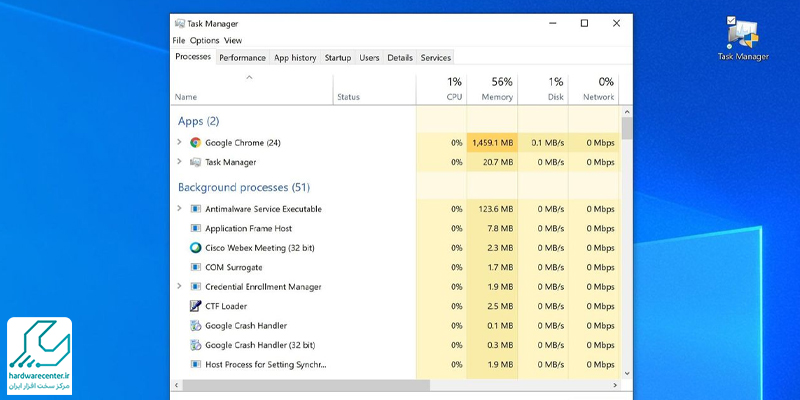Maximize the Task Manager window
The image size is (800, 400).
coord(584,23)
